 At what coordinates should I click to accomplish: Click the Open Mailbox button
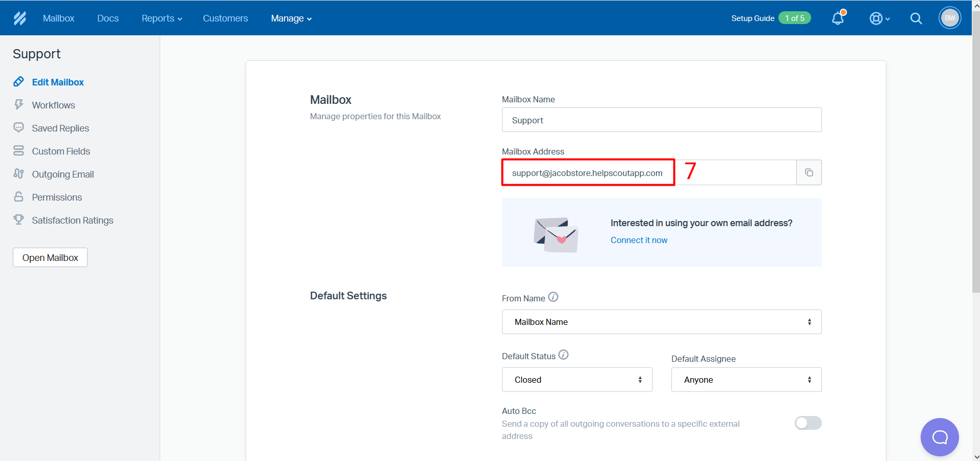click(50, 258)
